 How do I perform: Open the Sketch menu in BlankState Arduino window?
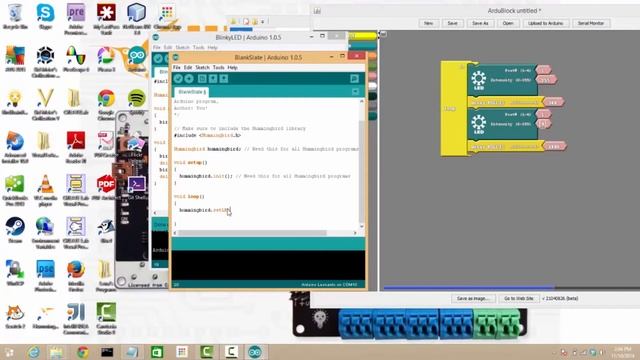pos(202,67)
